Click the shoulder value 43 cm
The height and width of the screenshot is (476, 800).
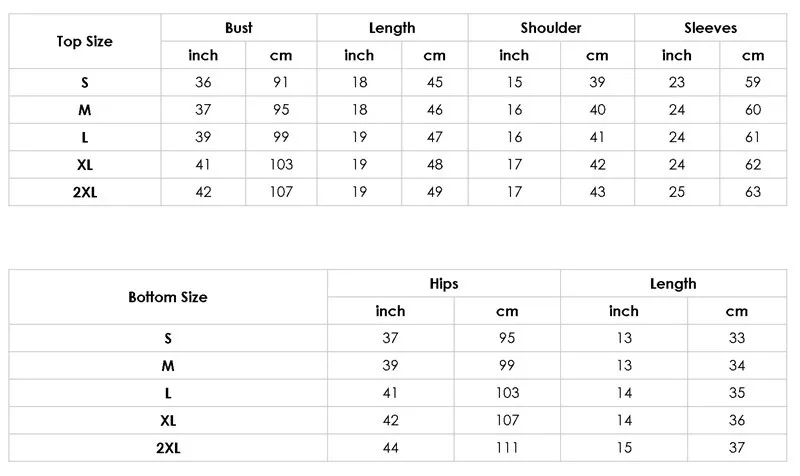(597, 192)
